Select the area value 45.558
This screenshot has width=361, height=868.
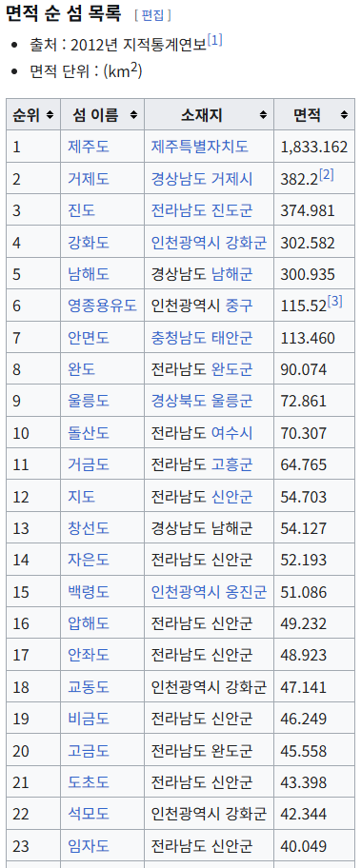tap(304, 751)
